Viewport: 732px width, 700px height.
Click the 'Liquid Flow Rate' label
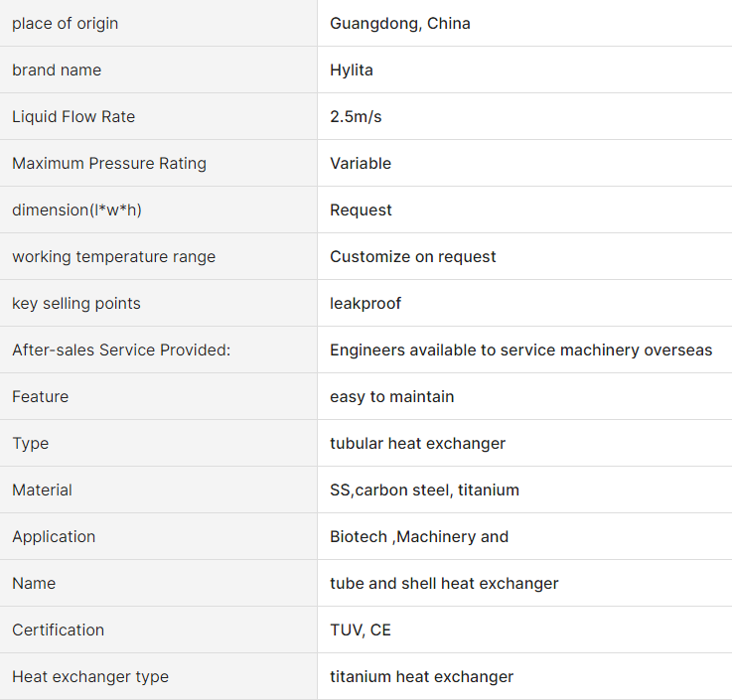[73, 116]
